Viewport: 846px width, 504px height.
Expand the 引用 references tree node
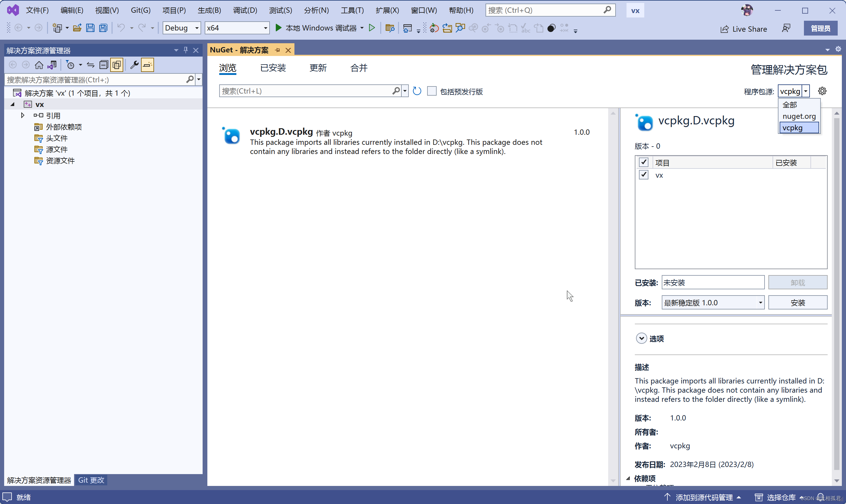pos(23,115)
